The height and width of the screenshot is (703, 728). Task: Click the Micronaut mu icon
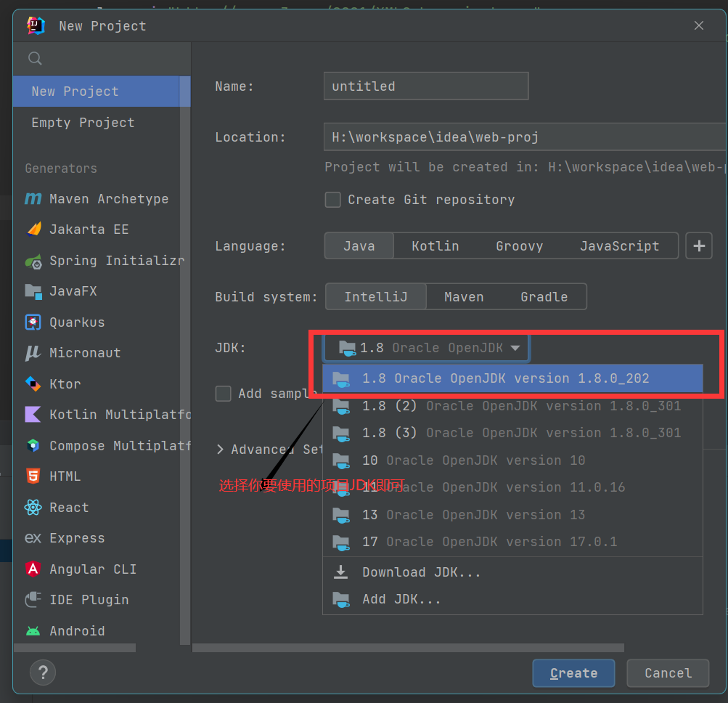point(33,353)
